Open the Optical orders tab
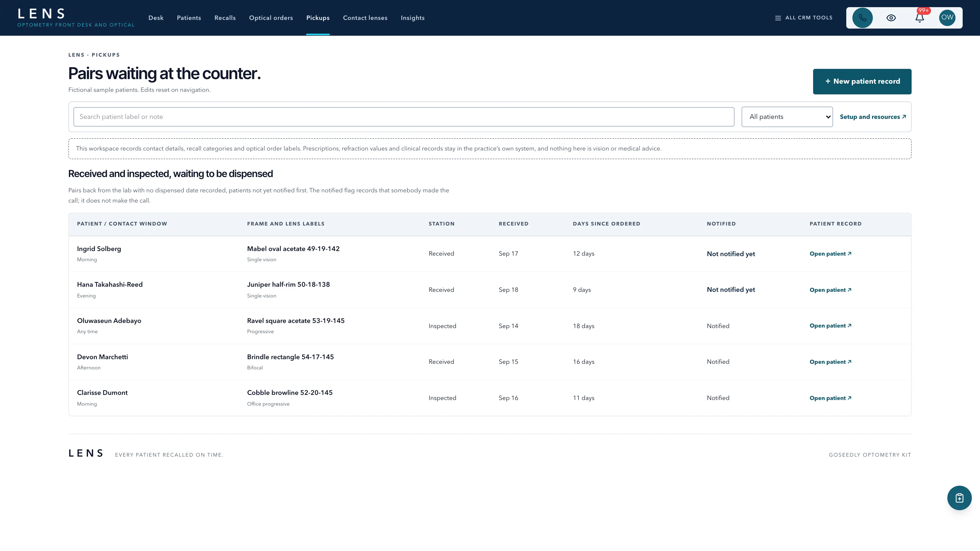The image size is (980, 551). [x=271, y=18]
